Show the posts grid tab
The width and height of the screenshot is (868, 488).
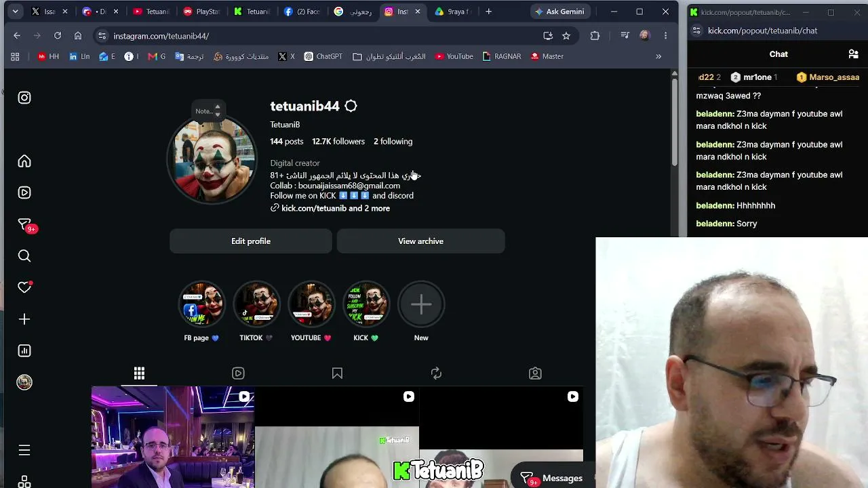click(139, 373)
